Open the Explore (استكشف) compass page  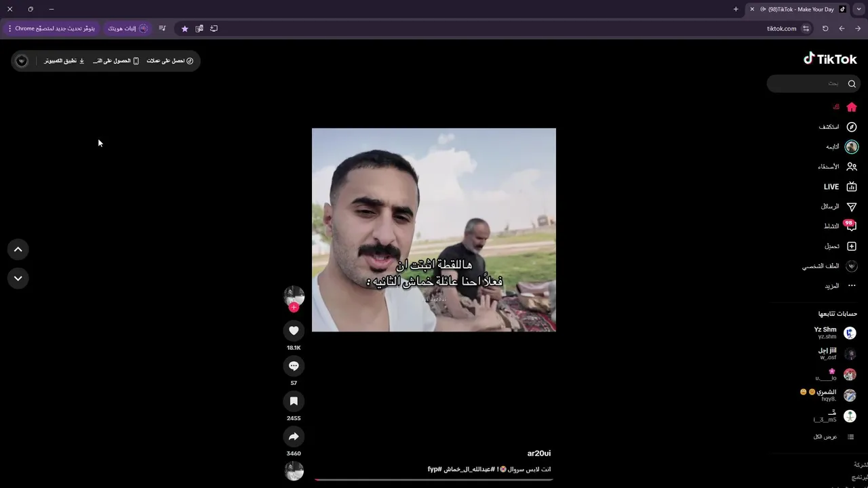(838, 127)
